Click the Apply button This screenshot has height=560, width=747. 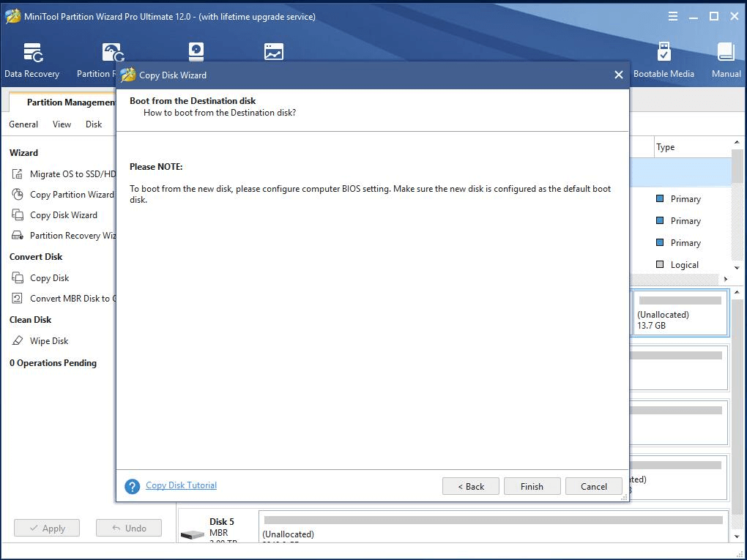click(47, 528)
